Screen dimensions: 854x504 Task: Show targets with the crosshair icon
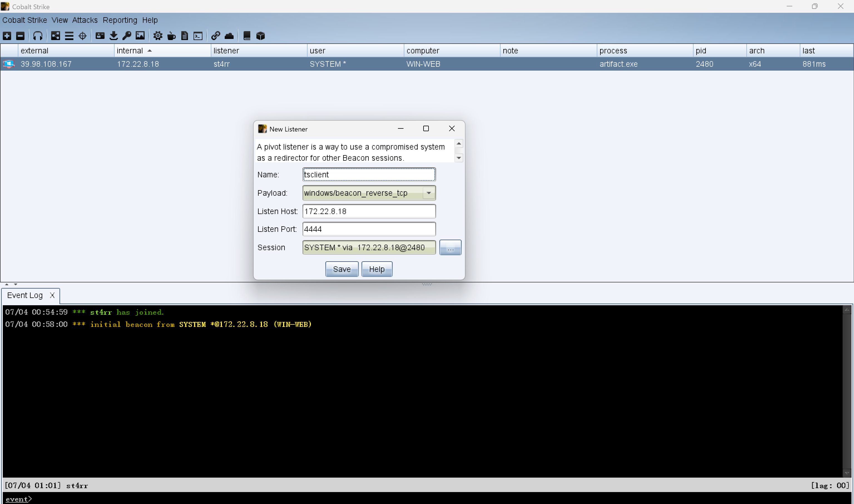83,36
